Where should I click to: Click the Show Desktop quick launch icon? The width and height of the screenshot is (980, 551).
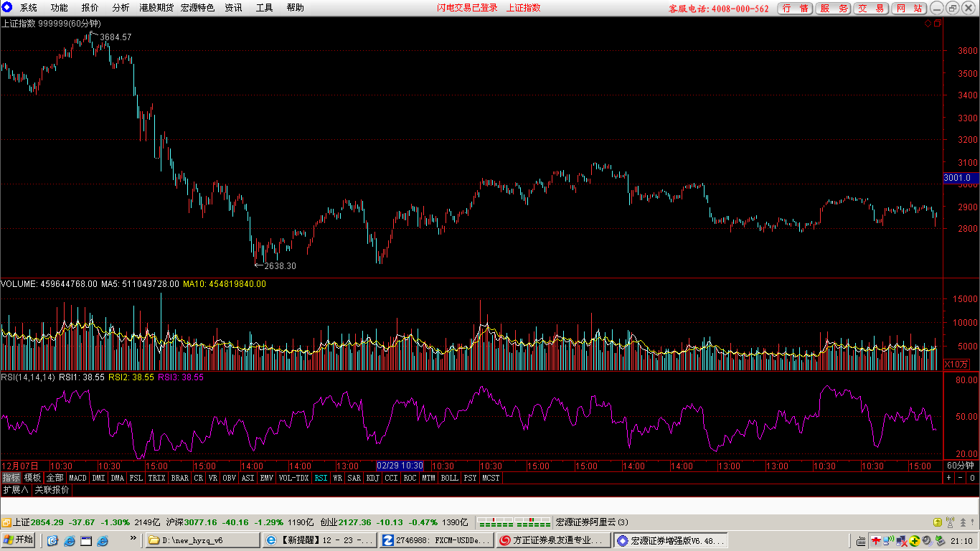pyautogui.click(x=52, y=540)
